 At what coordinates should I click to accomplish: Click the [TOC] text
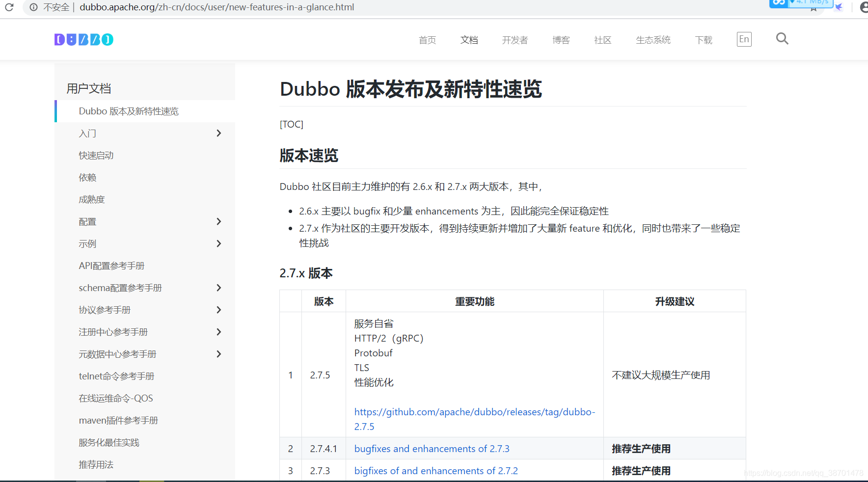(x=292, y=124)
